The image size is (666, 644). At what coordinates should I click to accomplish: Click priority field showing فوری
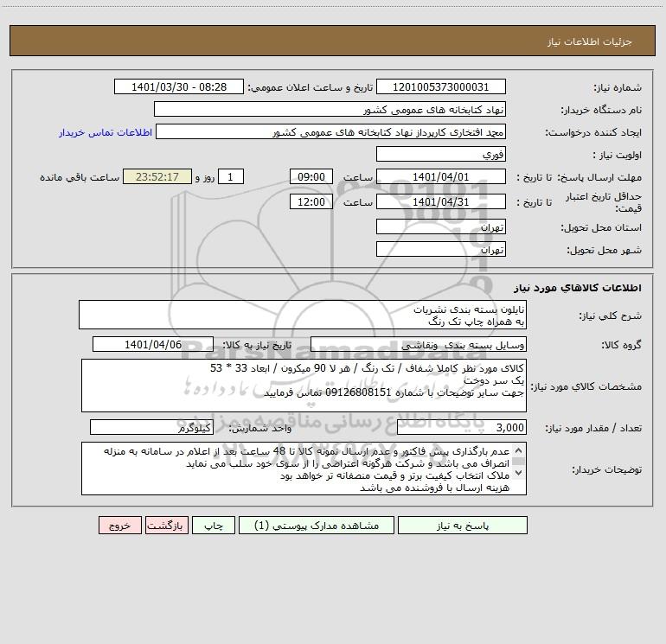click(441, 154)
